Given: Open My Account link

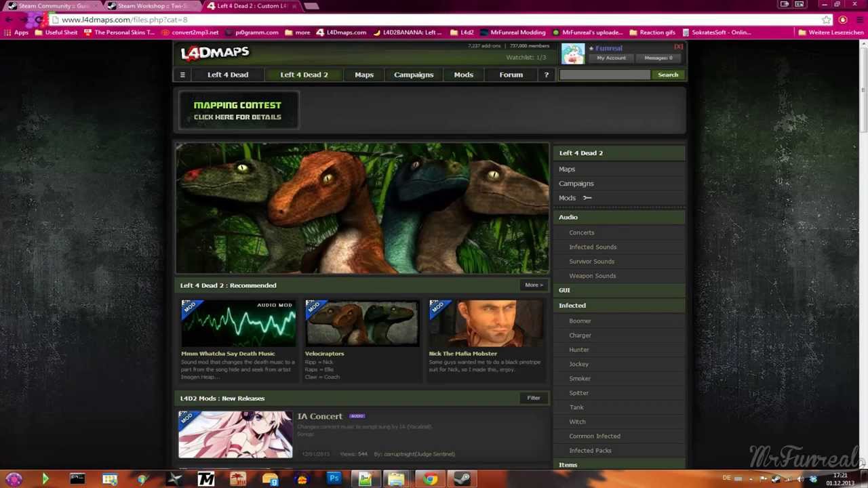Looking at the screenshot, I should [x=612, y=58].
